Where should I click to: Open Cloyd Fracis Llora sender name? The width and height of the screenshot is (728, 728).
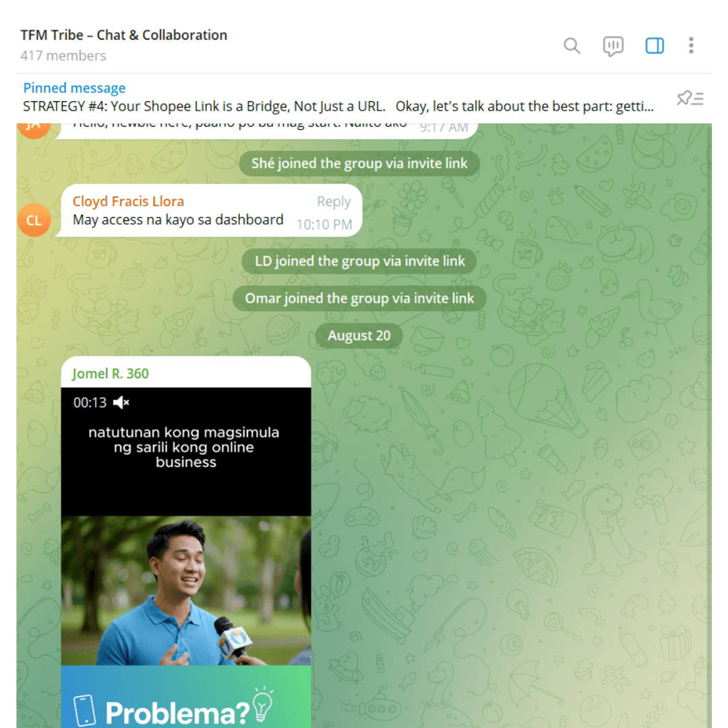(128, 202)
